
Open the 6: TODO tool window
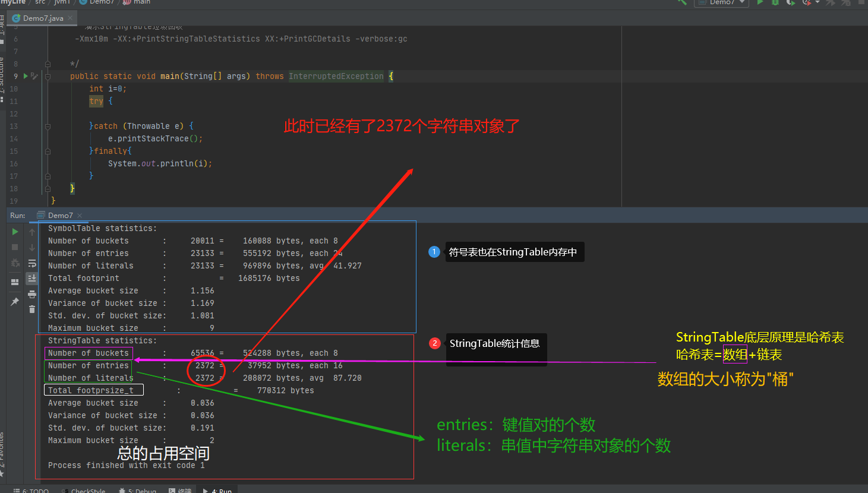click(31, 491)
